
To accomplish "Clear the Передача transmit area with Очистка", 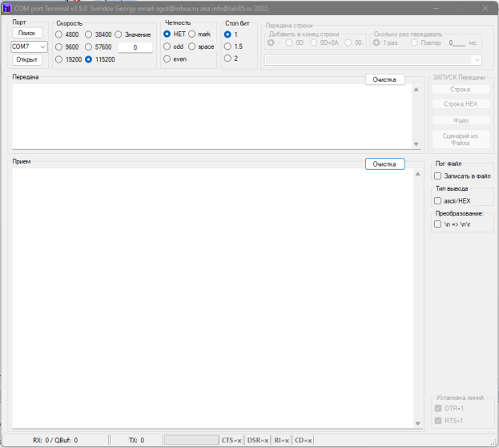I will click(384, 79).
